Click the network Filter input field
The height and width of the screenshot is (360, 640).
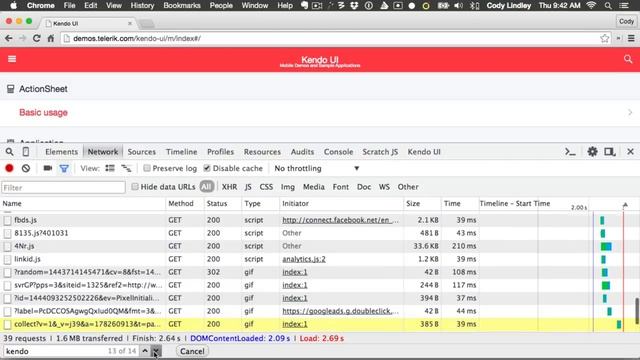(x=63, y=188)
